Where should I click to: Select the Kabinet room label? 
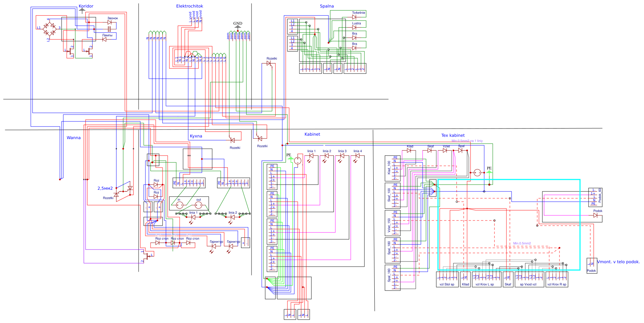pyautogui.click(x=312, y=134)
